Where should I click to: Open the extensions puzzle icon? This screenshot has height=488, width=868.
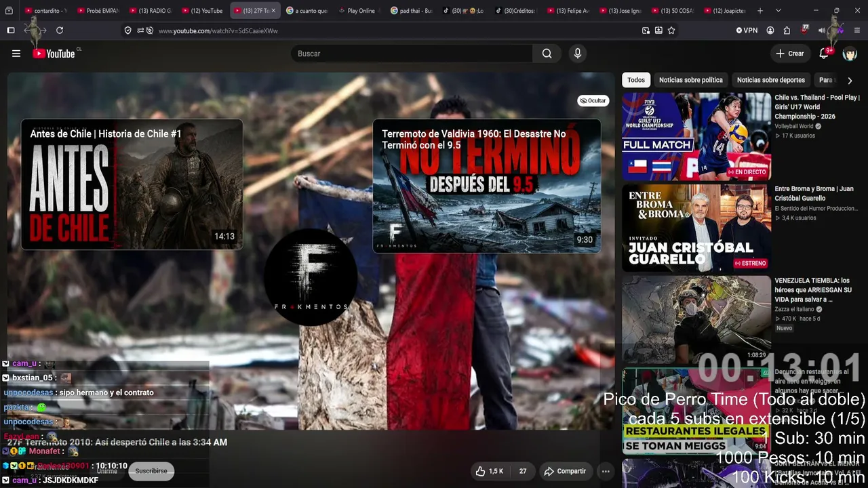coord(787,30)
